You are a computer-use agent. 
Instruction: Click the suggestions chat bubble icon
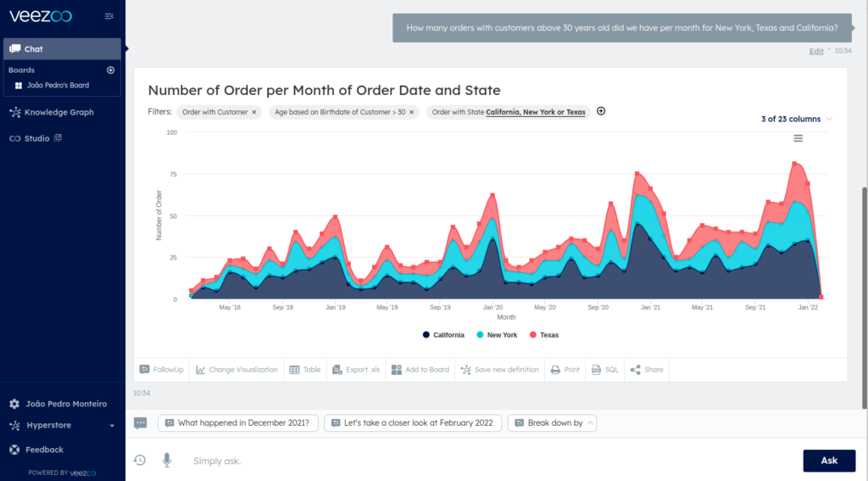tap(141, 422)
